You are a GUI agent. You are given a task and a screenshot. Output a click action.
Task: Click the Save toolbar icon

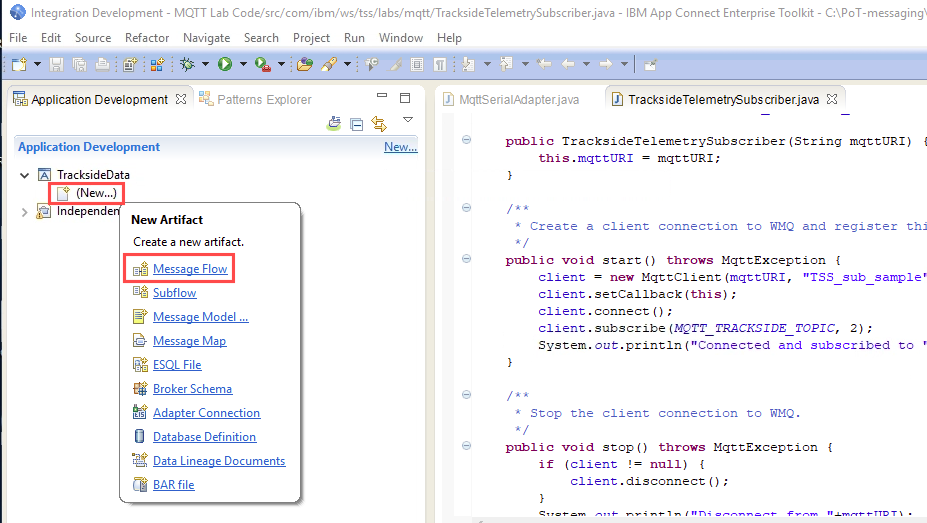(x=56, y=64)
